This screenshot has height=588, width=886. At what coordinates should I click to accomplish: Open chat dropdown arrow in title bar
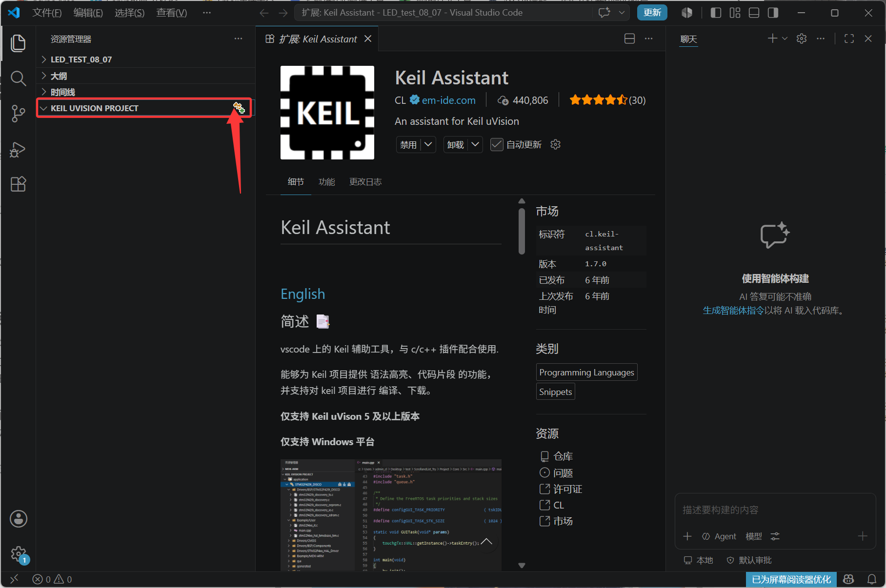point(622,13)
